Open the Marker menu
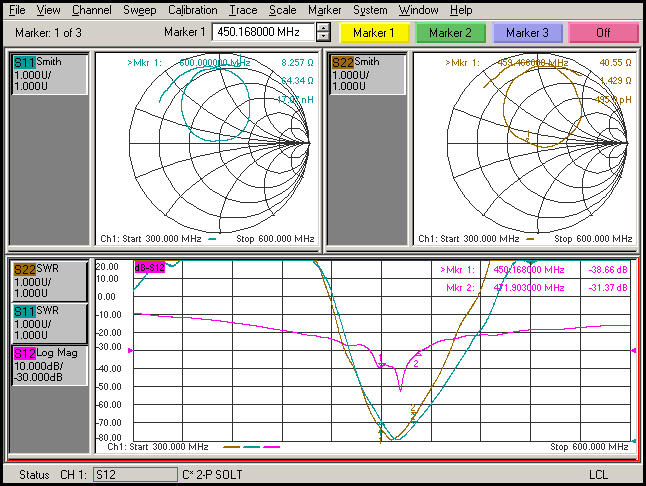This screenshot has height=486, width=646. pyautogui.click(x=324, y=10)
